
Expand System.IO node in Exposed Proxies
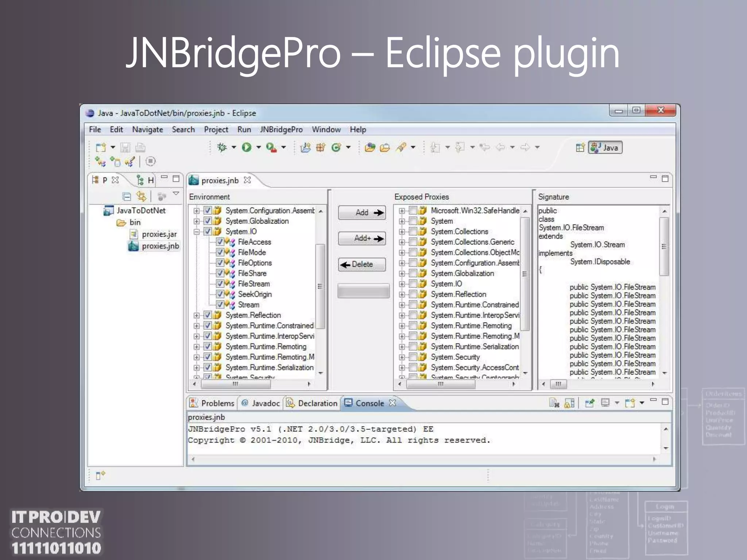click(x=402, y=284)
